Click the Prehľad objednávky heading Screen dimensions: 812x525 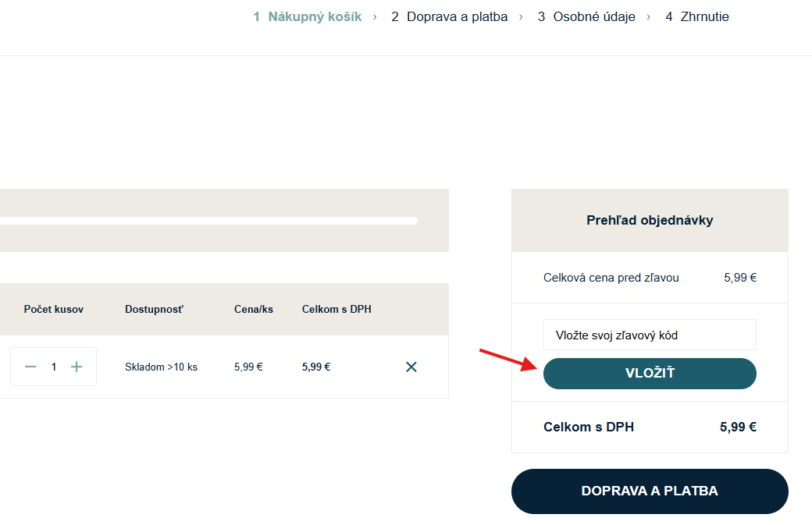click(650, 221)
